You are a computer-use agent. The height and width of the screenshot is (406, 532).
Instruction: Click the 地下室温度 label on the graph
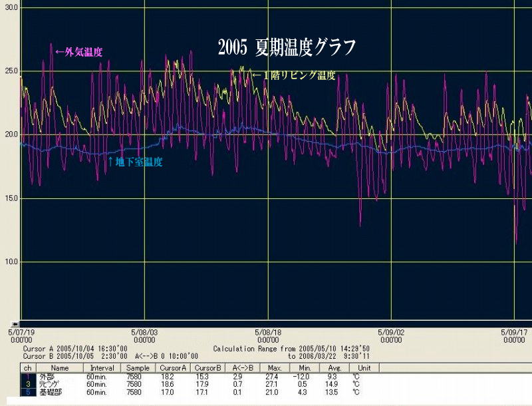point(135,161)
